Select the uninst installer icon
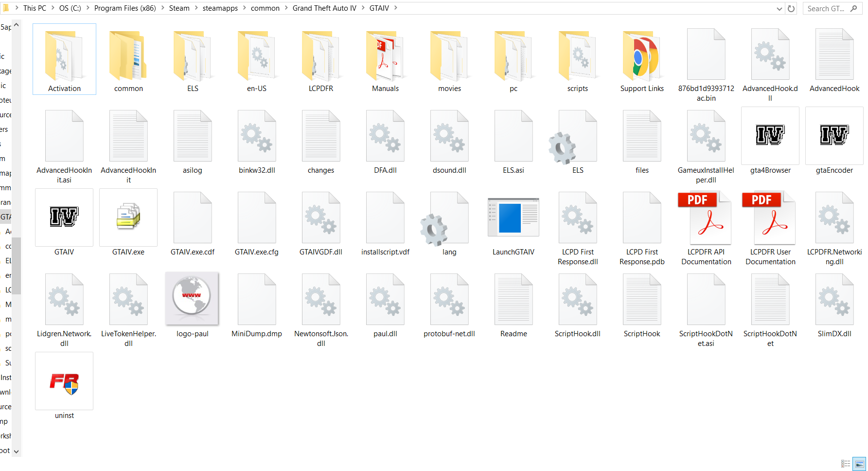The width and height of the screenshot is (868, 471). [64, 381]
